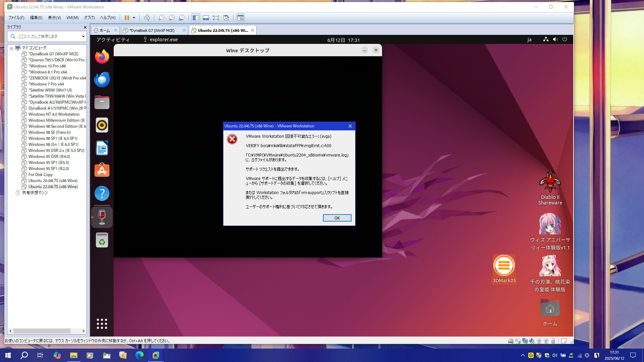
Task: Click sound card status icon in VMware
Action: pyautogui.click(x=532, y=341)
